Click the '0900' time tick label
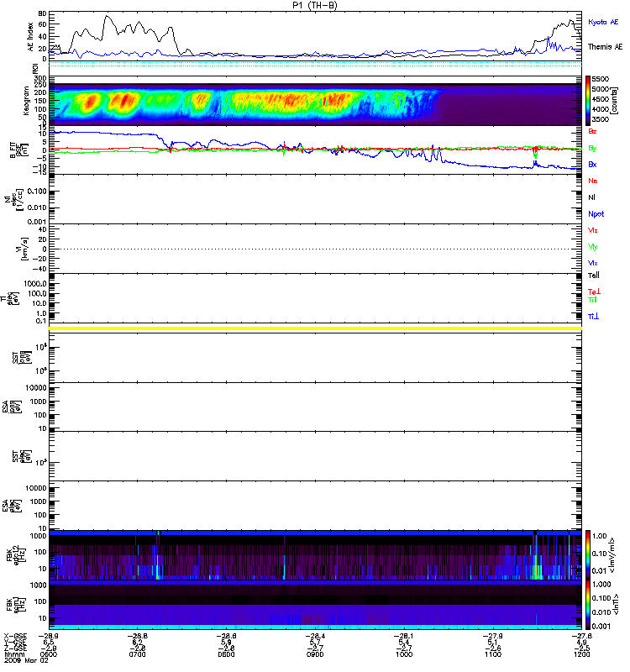 [x=315, y=654]
